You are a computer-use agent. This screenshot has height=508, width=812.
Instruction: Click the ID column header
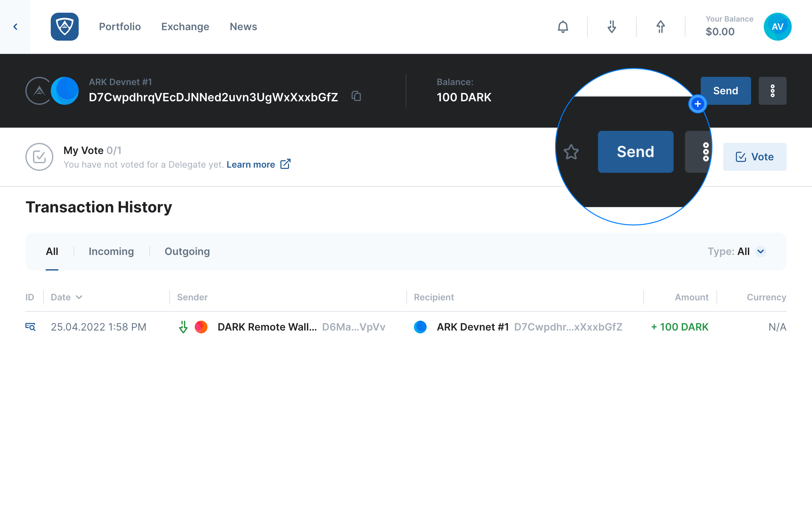[x=29, y=297]
